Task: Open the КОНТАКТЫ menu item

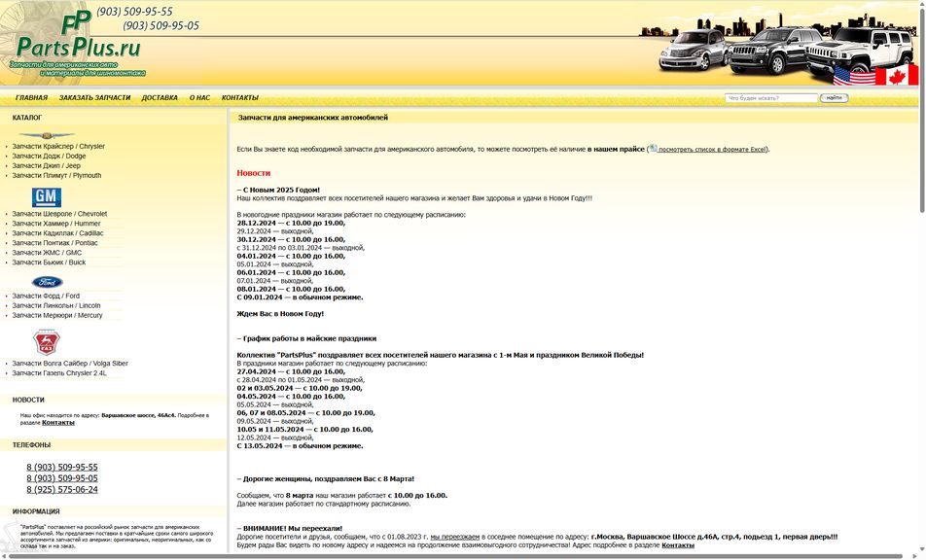Action: pyautogui.click(x=239, y=98)
